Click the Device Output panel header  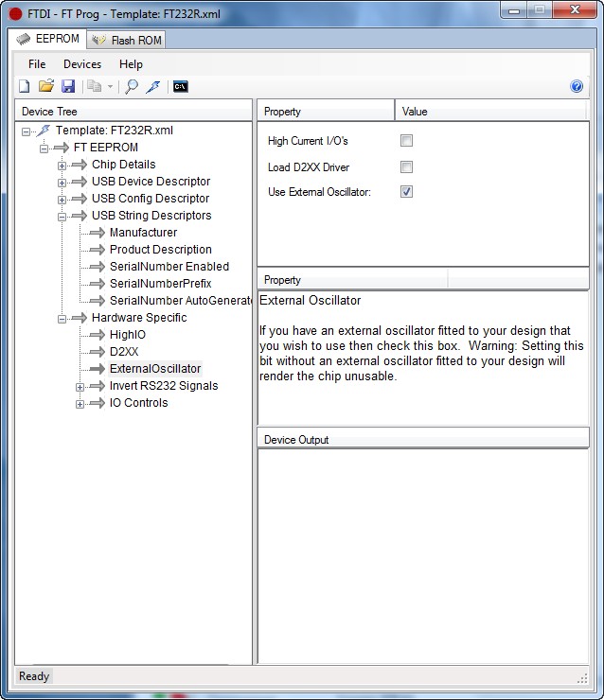pos(423,439)
